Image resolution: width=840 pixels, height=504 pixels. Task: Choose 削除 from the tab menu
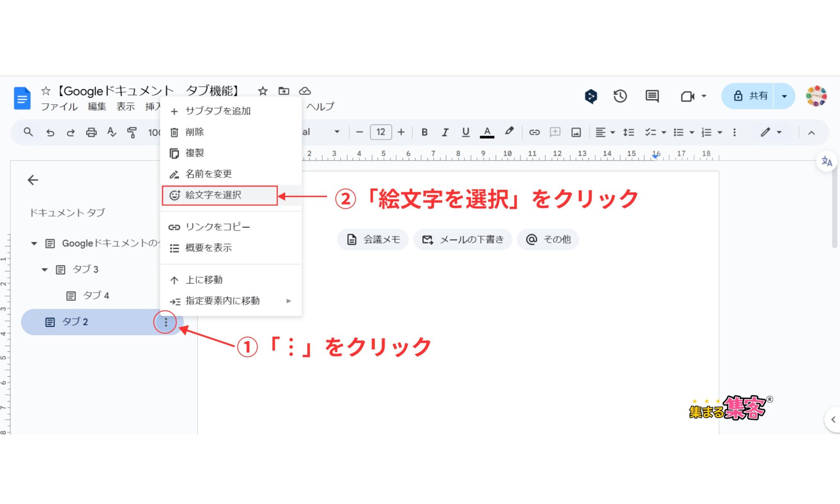[231, 132]
